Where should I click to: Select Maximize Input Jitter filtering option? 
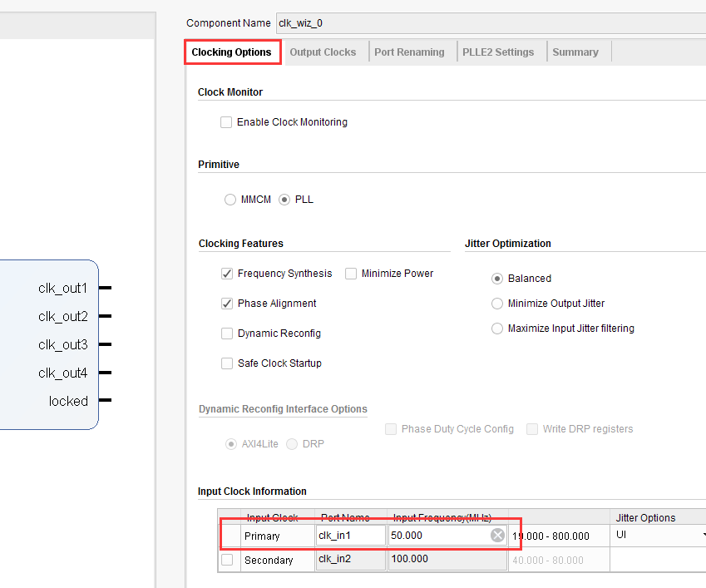(x=497, y=329)
